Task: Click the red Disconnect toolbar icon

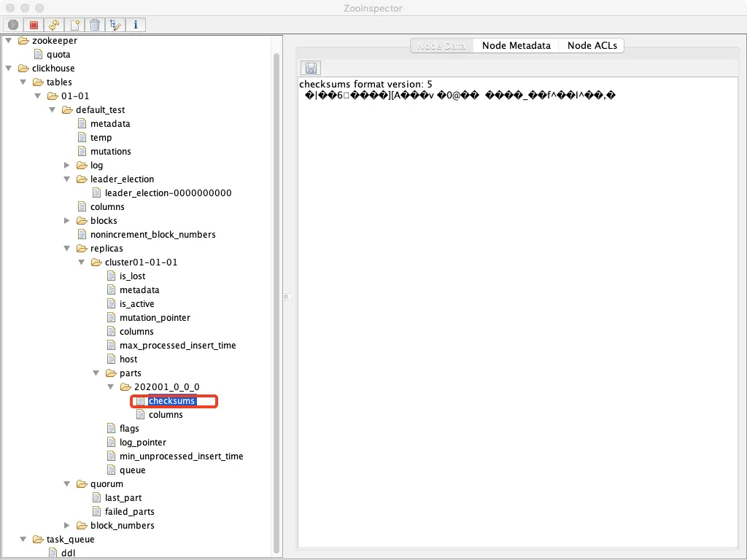Action: point(34,25)
